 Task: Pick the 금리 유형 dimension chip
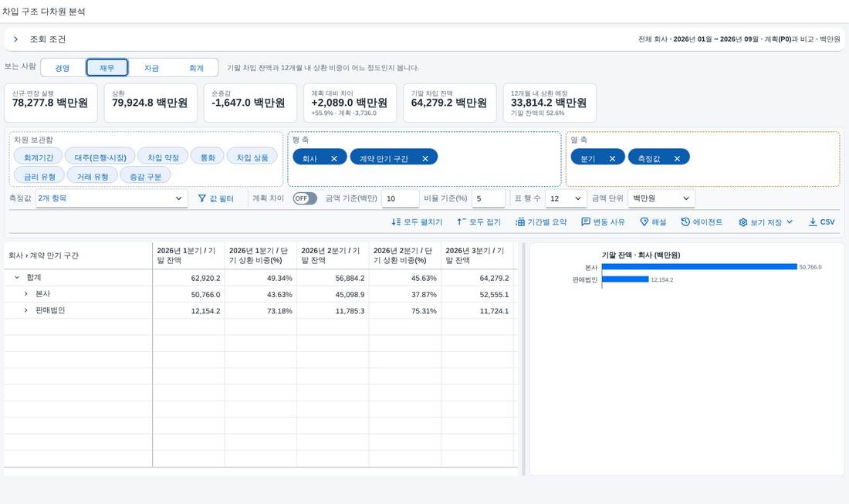(39, 177)
